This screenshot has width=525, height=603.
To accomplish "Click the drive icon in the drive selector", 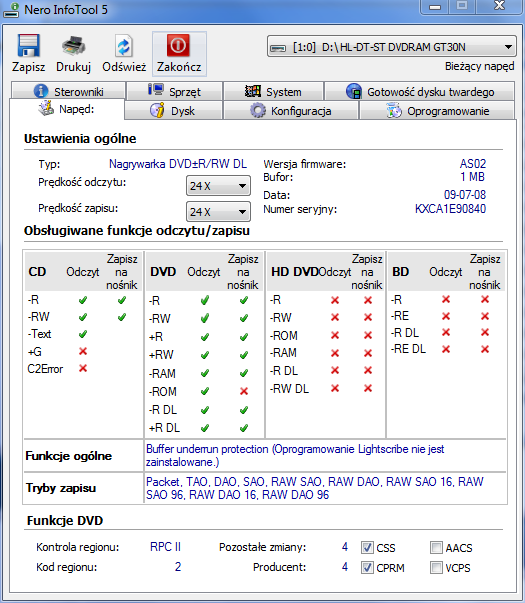I will (278, 48).
